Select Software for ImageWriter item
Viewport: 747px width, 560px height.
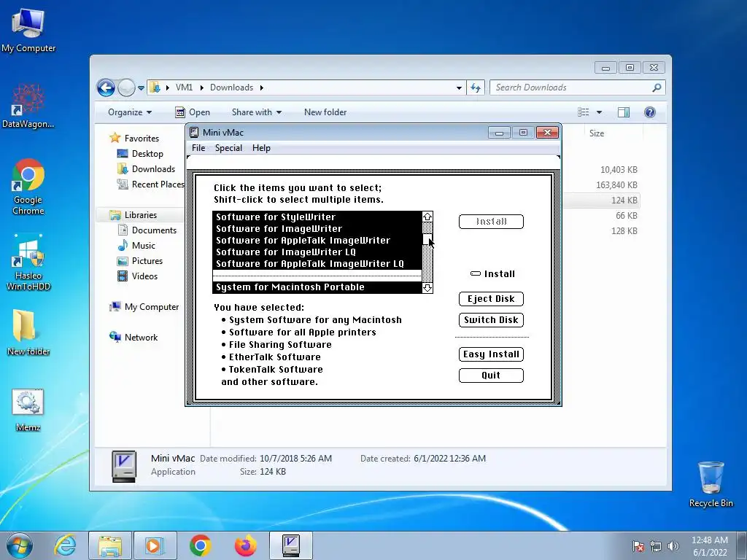tap(317, 229)
